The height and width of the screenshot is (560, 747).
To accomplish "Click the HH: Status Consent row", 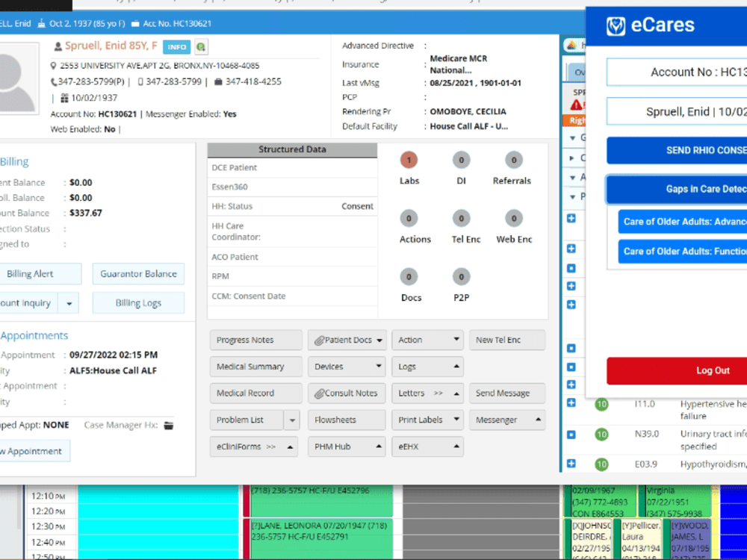I will (x=293, y=206).
